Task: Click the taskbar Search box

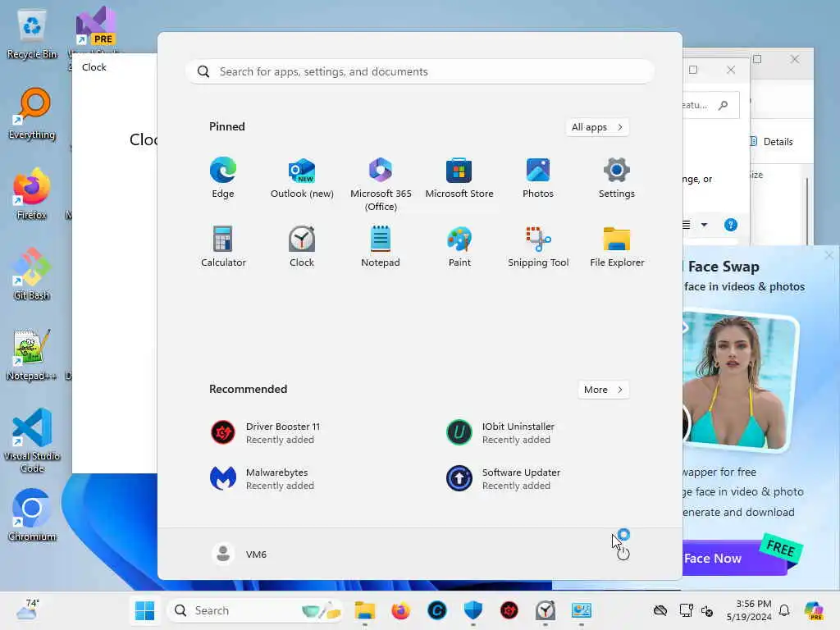Action: point(256,610)
